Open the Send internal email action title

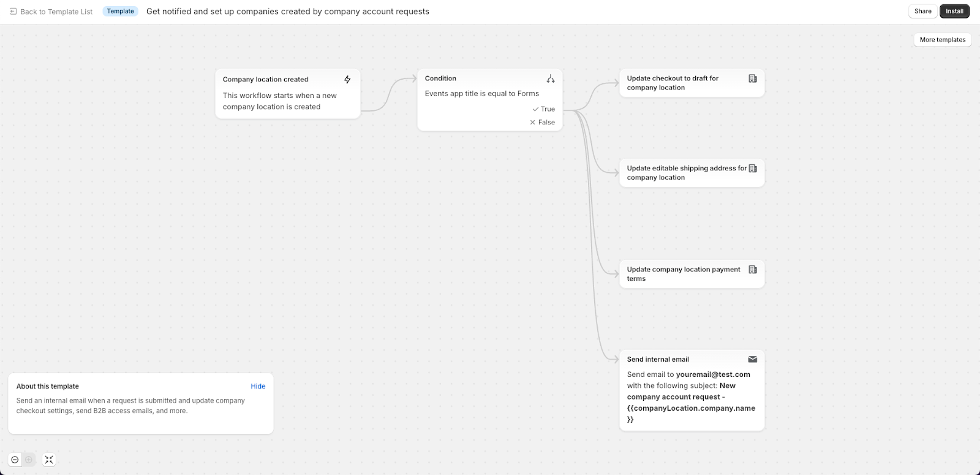[658, 359]
